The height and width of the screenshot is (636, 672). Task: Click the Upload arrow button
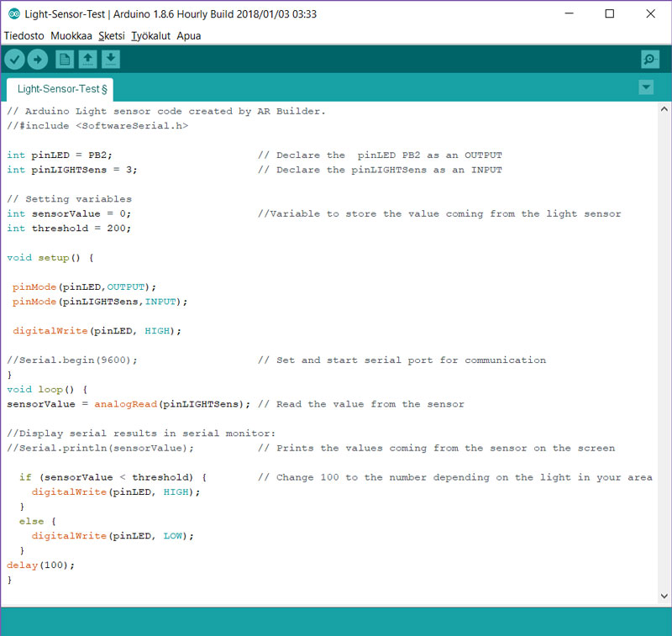(x=38, y=59)
